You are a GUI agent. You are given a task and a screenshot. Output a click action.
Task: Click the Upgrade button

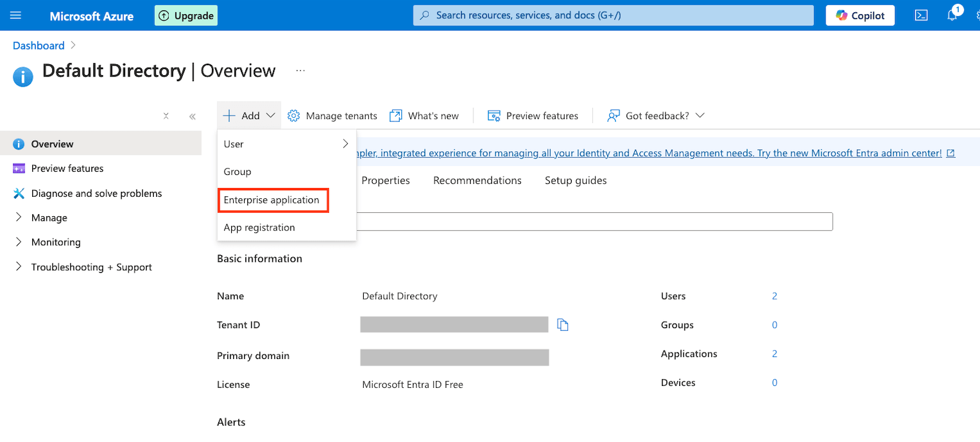[x=186, y=15]
